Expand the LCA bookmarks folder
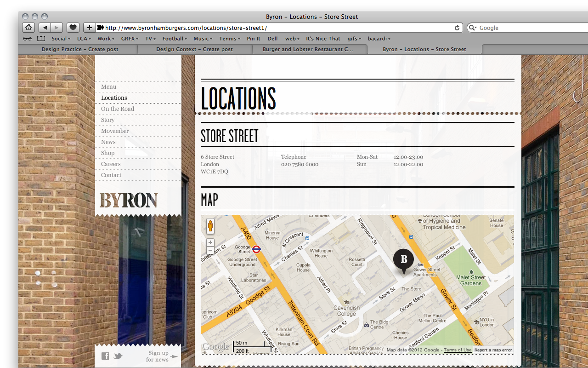This screenshot has width=588, height=368. click(84, 39)
